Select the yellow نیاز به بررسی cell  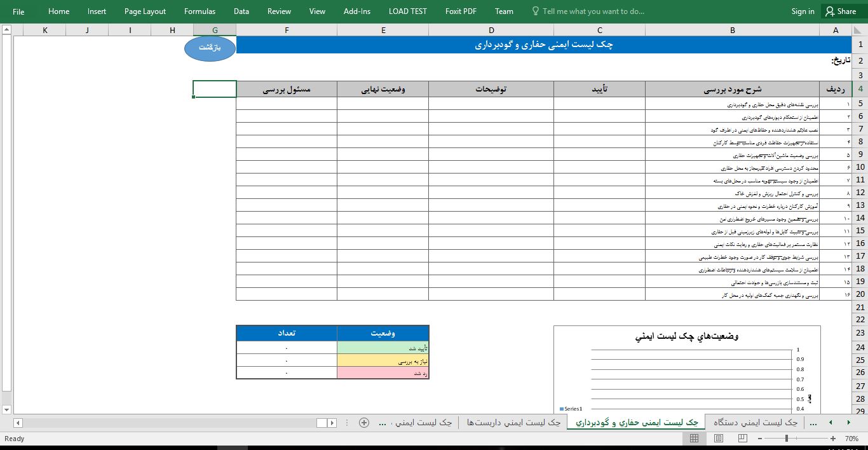click(x=383, y=360)
